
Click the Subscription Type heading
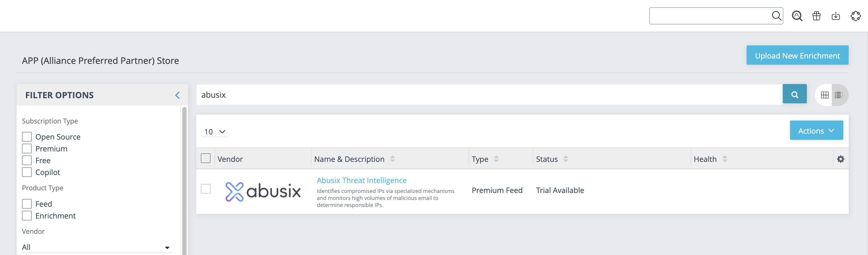pos(50,121)
